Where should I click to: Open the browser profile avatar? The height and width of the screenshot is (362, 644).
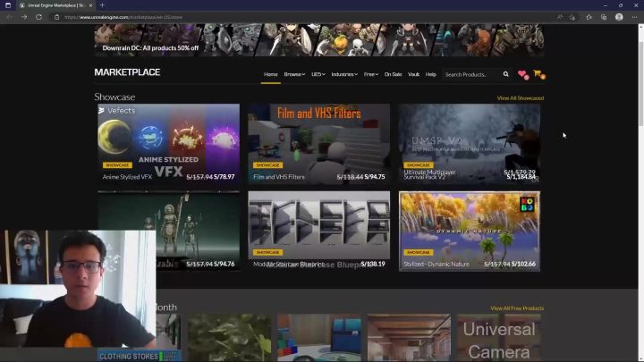click(619, 17)
